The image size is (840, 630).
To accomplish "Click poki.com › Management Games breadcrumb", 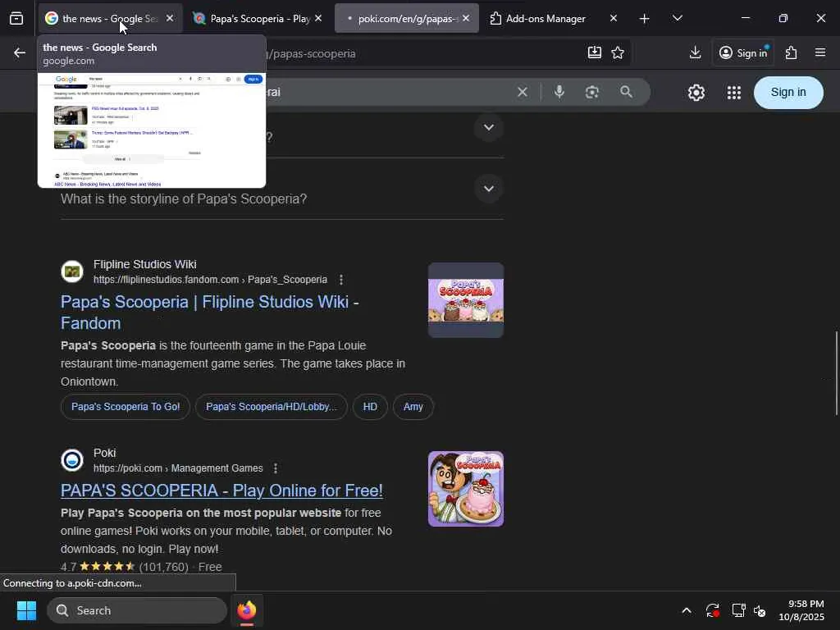I will point(178,468).
